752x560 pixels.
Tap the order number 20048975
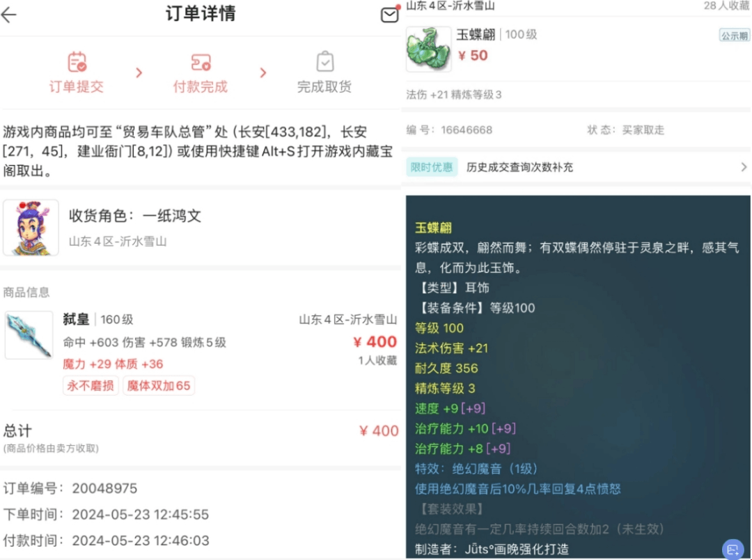(104, 488)
